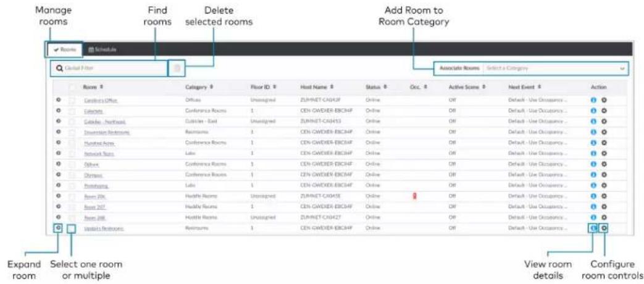Select the Downstairs Restrooms checkbox
Viewport: 644px width, 284px height.
72,132
